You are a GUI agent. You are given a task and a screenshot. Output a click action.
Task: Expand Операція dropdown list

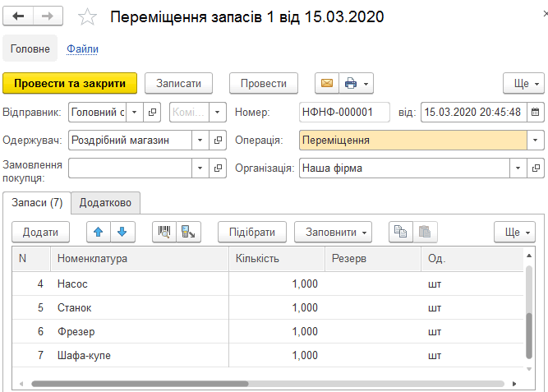[536, 141]
